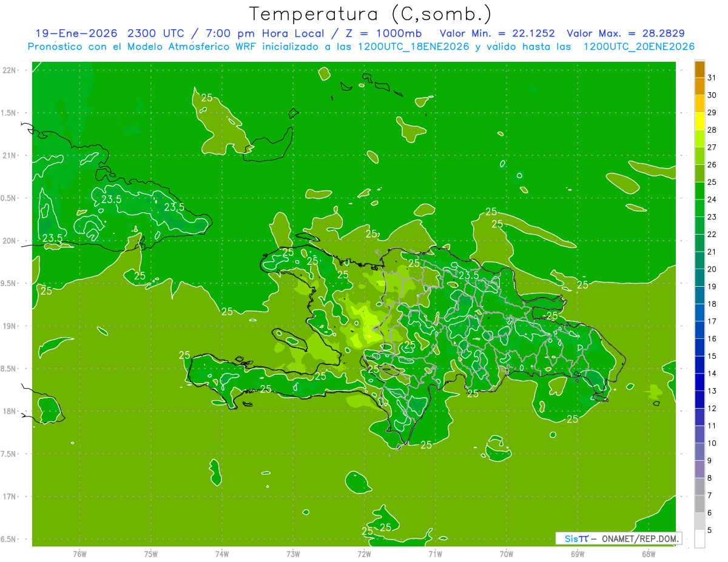The height and width of the screenshot is (562, 728).
Task: Click the 71W longitude axis label
Action: (x=435, y=554)
